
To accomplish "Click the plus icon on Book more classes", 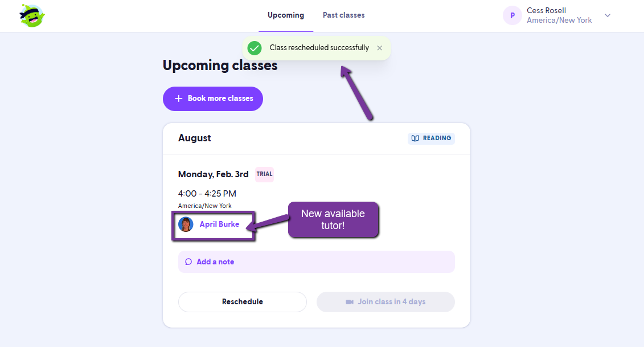I will pyautogui.click(x=179, y=99).
